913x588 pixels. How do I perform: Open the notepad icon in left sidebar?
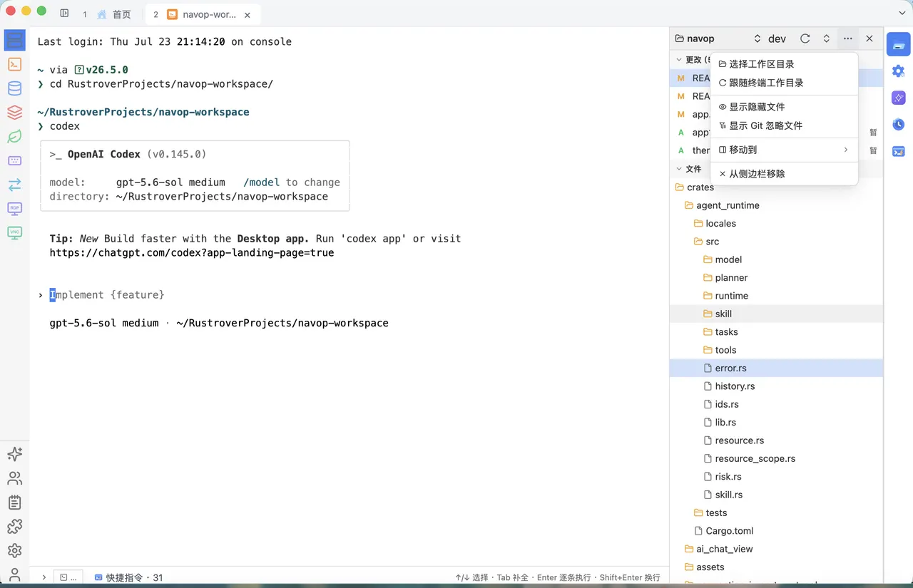(x=15, y=502)
